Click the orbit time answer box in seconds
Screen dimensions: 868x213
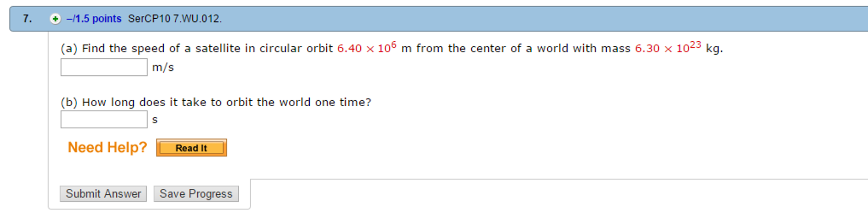tap(104, 119)
